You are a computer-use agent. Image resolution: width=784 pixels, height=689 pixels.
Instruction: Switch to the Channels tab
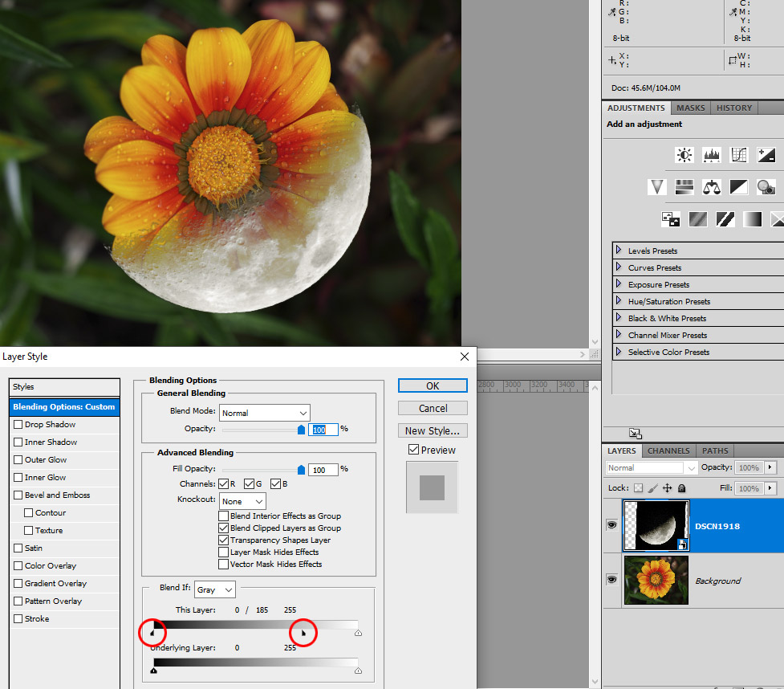(668, 451)
